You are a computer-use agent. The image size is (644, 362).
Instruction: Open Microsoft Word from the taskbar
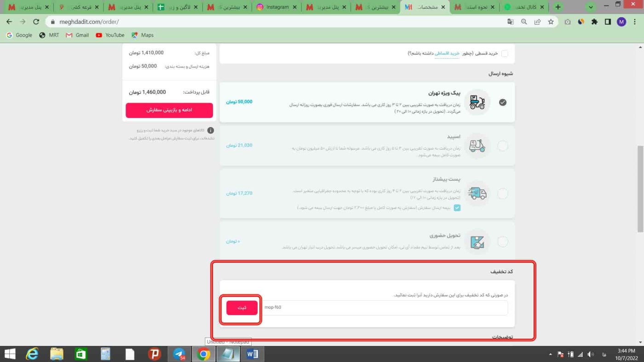click(x=252, y=354)
